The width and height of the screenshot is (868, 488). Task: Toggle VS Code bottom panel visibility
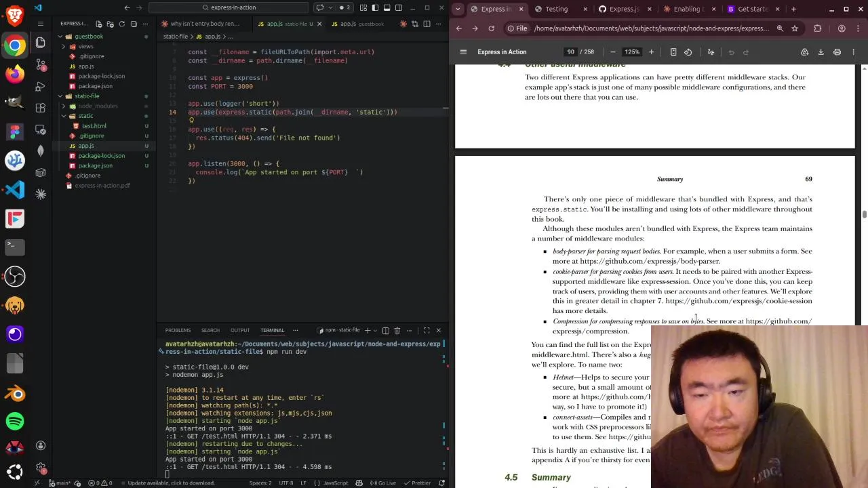[387, 8]
